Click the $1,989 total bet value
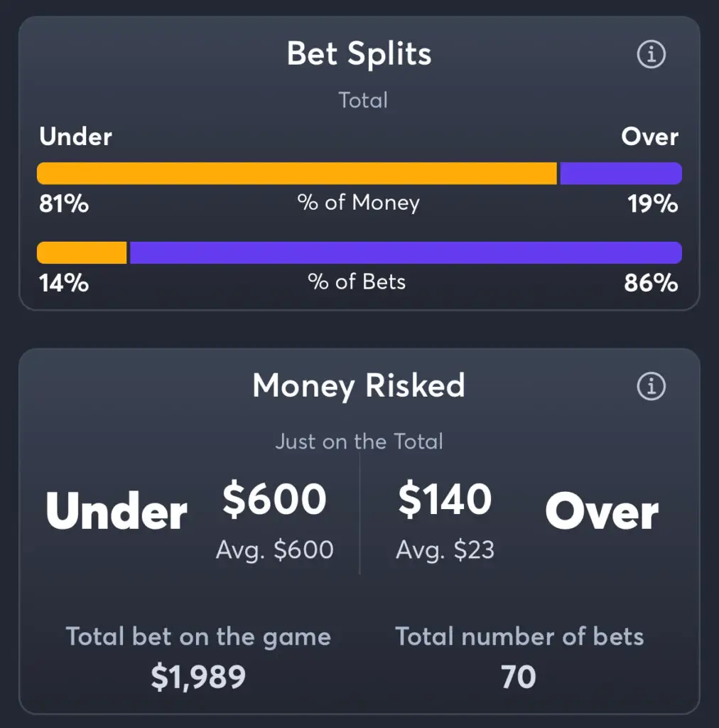The width and height of the screenshot is (719, 728). (x=198, y=677)
